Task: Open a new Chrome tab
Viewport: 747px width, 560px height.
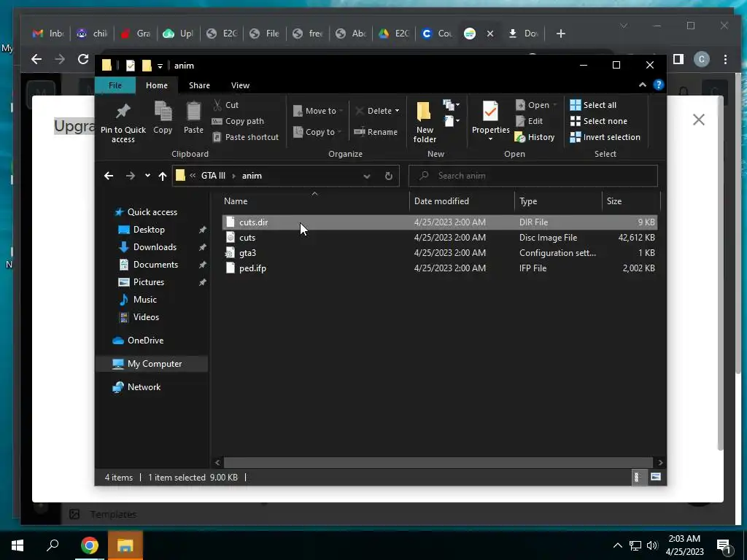Action: tap(561, 34)
